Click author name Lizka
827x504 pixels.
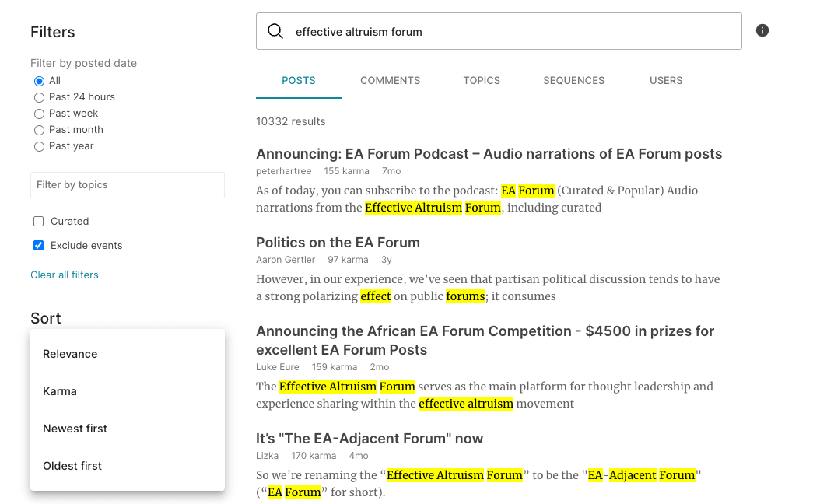pos(268,456)
